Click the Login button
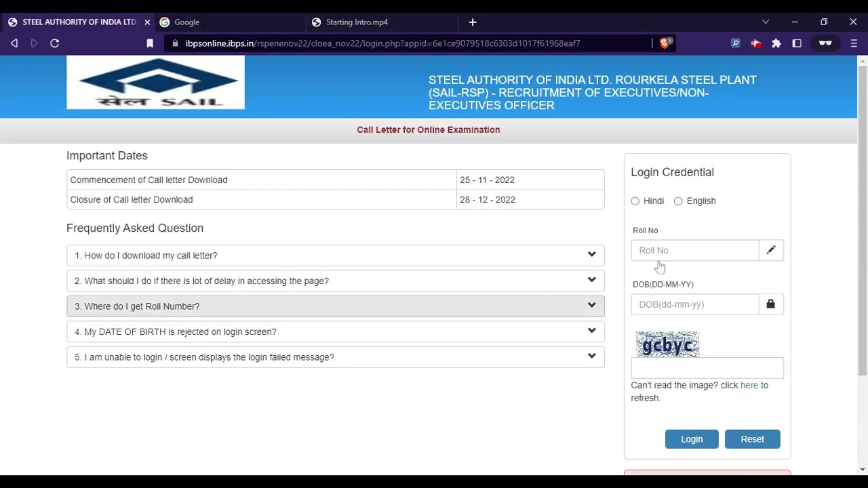This screenshot has width=868, height=488. coord(692,439)
